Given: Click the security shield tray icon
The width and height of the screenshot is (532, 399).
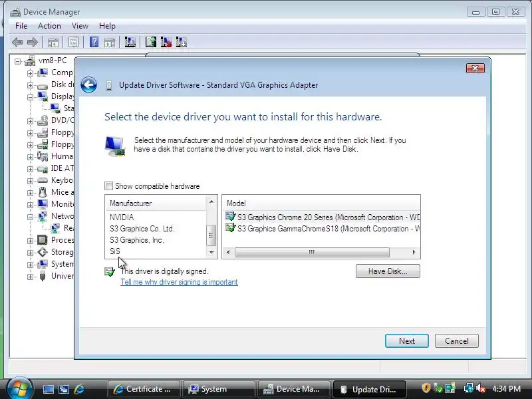Looking at the screenshot, I should 426,388.
